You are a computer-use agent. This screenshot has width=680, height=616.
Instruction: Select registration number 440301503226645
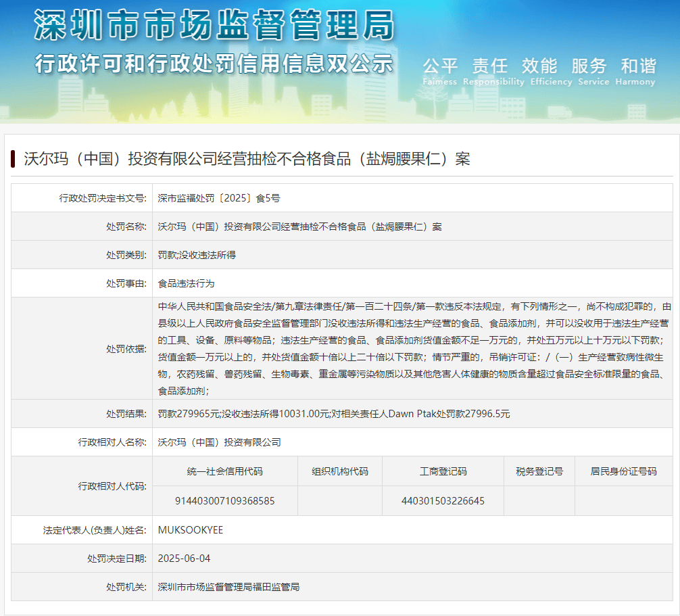(x=443, y=501)
